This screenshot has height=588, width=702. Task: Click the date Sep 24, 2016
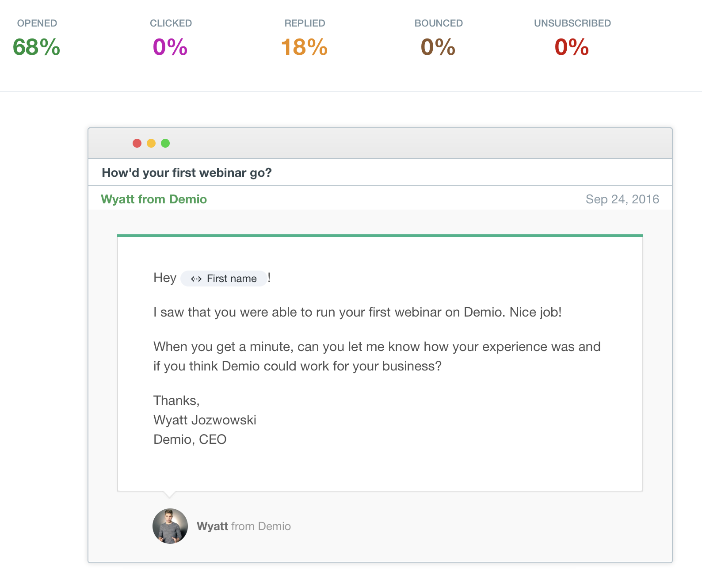(622, 199)
